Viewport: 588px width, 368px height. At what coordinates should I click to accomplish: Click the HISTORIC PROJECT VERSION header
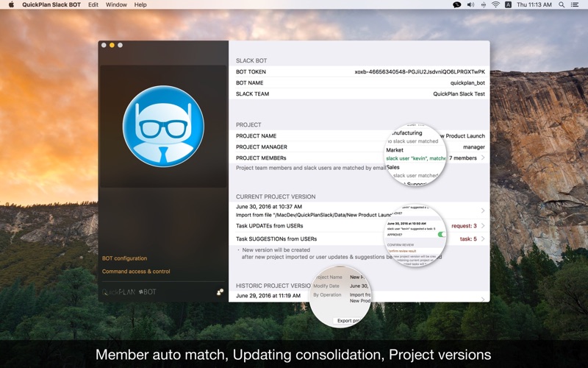273,286
